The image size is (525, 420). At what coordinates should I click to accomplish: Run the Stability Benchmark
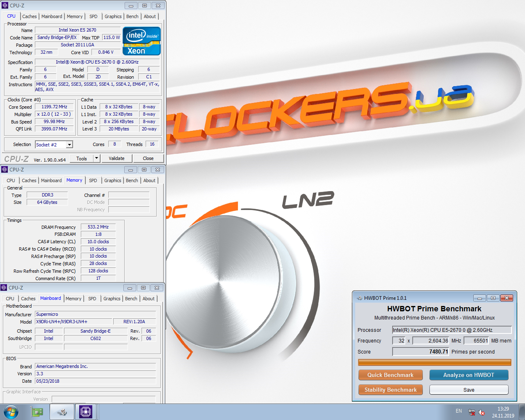[390, 390]
